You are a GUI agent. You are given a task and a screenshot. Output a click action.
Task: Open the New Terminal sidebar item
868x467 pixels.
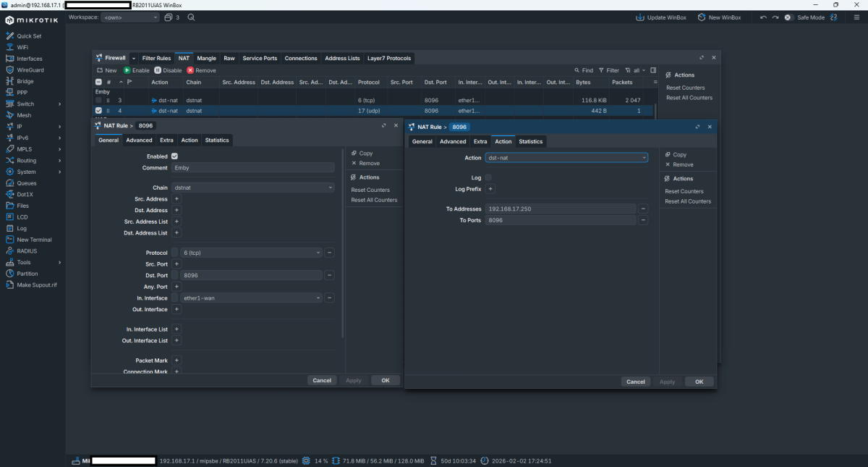34,240
